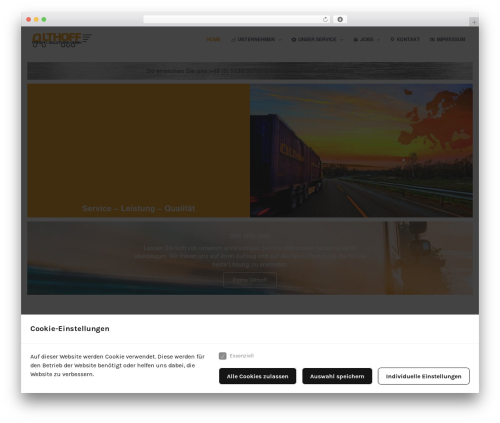The width and height of the screenshot is (500, 423).
Task: Open the Unser Service menu item
Action: (x=317, y=39)
